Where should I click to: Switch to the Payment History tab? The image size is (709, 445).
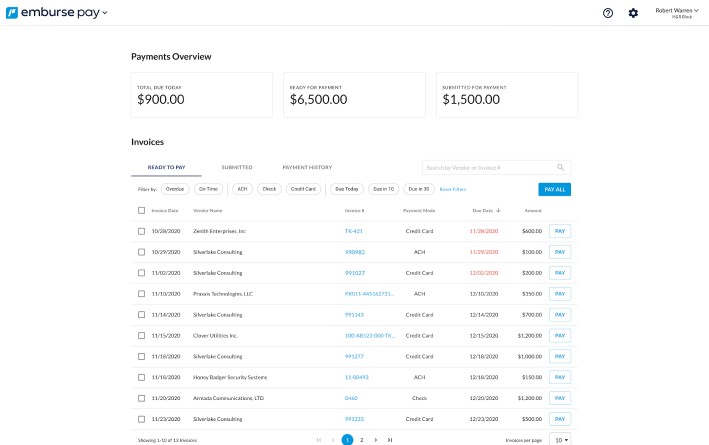307,167
